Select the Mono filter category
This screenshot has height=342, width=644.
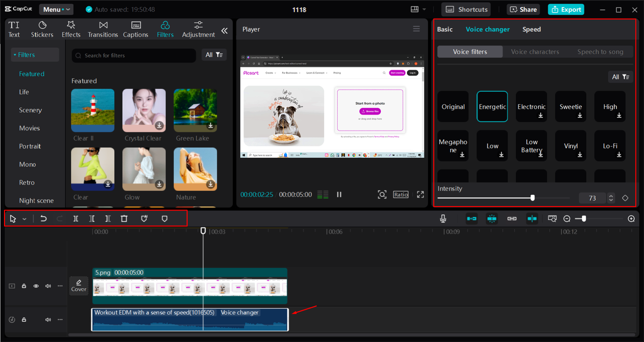click(28, 164)
